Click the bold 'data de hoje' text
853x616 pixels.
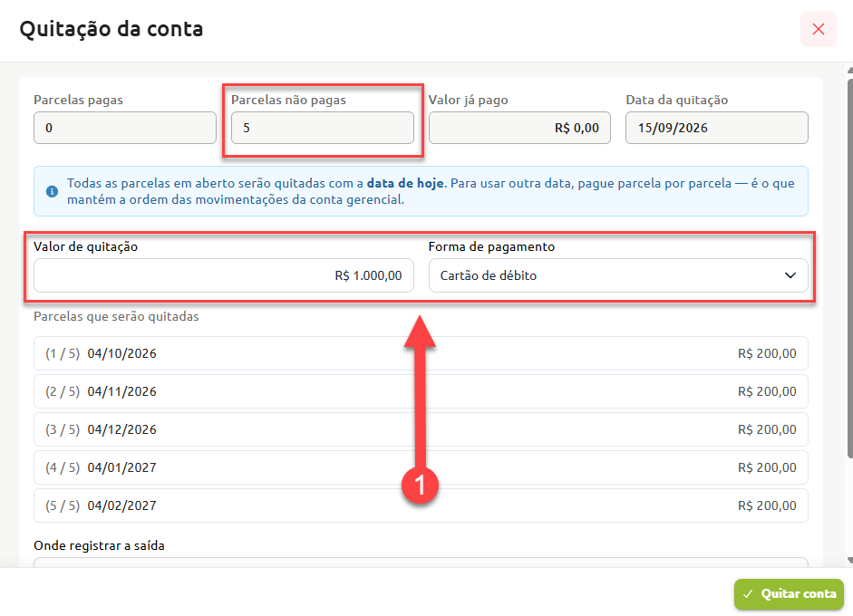(405, 183)
